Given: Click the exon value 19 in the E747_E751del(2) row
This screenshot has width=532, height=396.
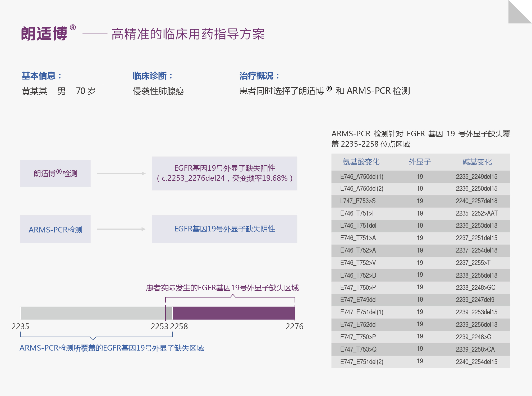Looking at the screenshot, I should click(420, 361).
